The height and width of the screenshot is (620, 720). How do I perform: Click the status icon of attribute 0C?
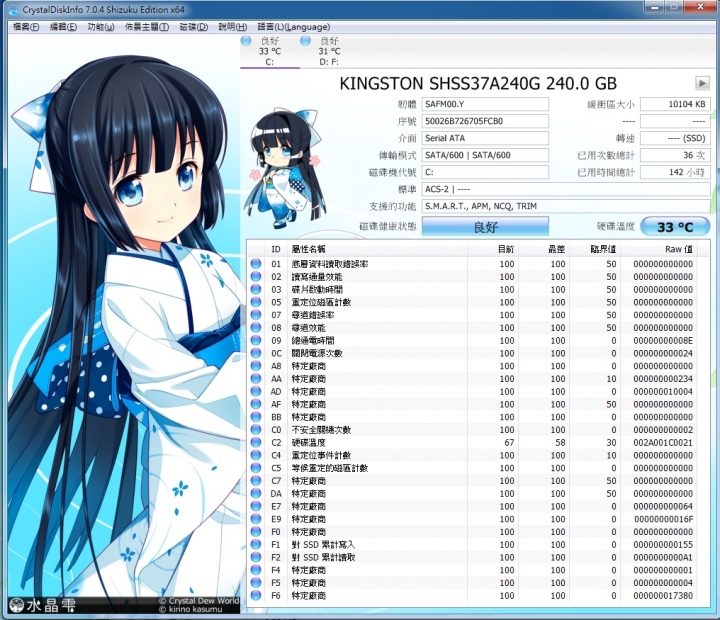(x=256, y=353)
